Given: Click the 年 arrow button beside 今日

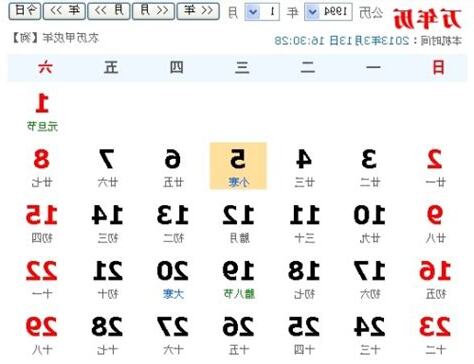Looking at the screenshot, I should tap(64, 11).
